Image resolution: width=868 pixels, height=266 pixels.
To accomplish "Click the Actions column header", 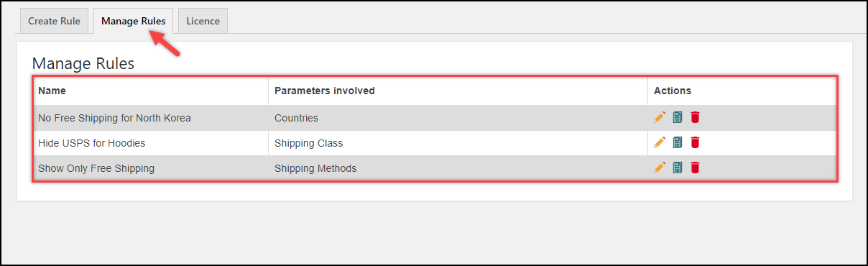I will 673,91.
